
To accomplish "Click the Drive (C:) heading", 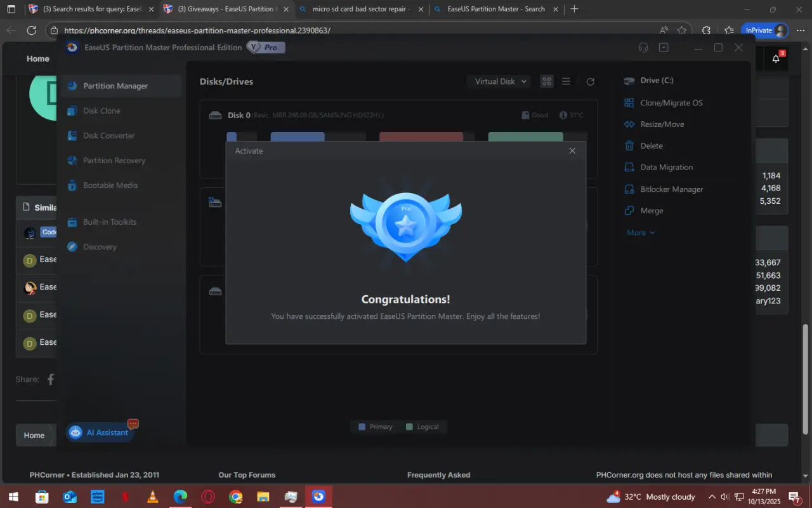I will pos(657,81).
